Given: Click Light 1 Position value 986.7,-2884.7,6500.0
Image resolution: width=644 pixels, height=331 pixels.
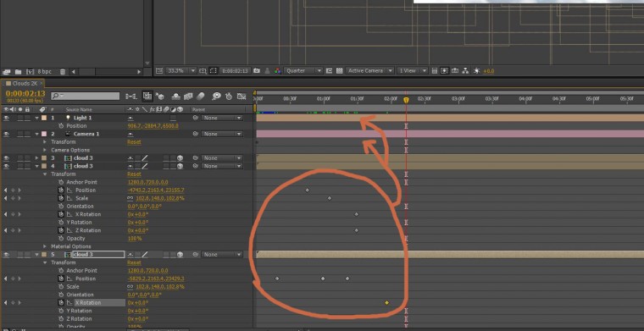Looking at the screenshot, I should coord(153,126).
